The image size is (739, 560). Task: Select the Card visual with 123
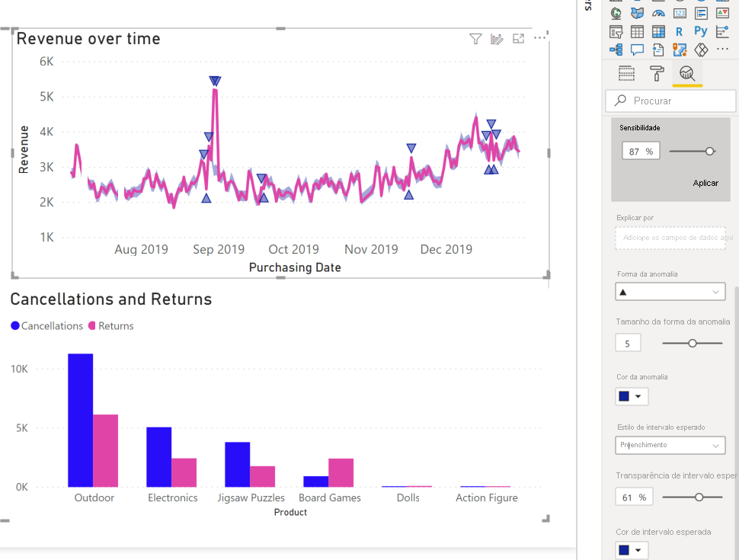point(680,13)
